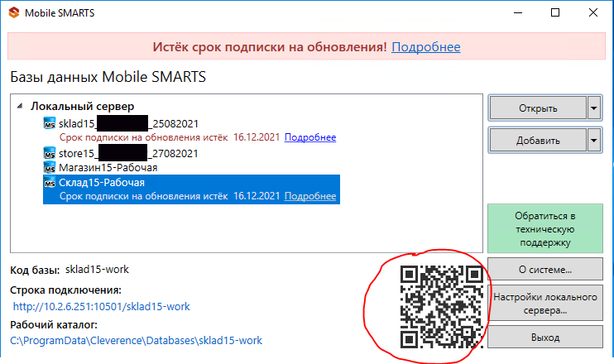Open the http://10.2.6.251:10501/sklad15-work link
The image size is (614, 364).
[102, 306]
